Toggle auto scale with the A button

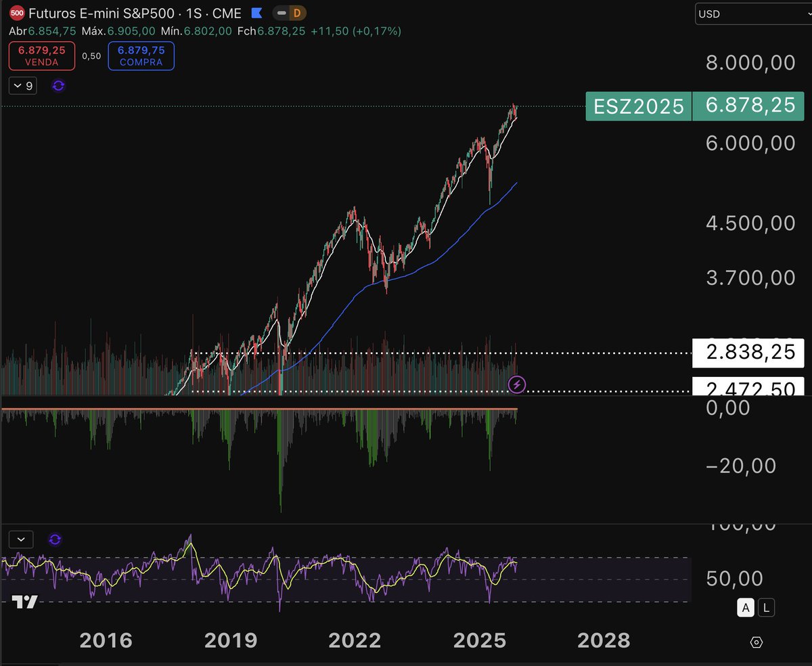pos(746,608)
